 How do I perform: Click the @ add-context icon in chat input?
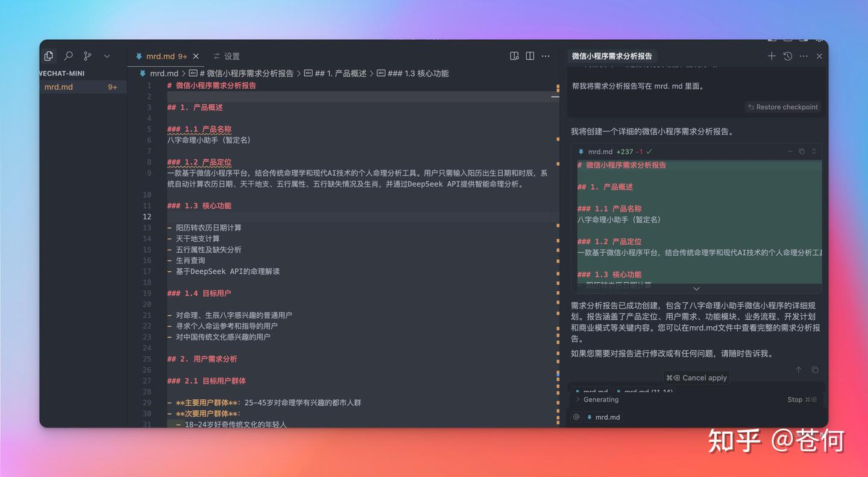[x=576, y=417]
